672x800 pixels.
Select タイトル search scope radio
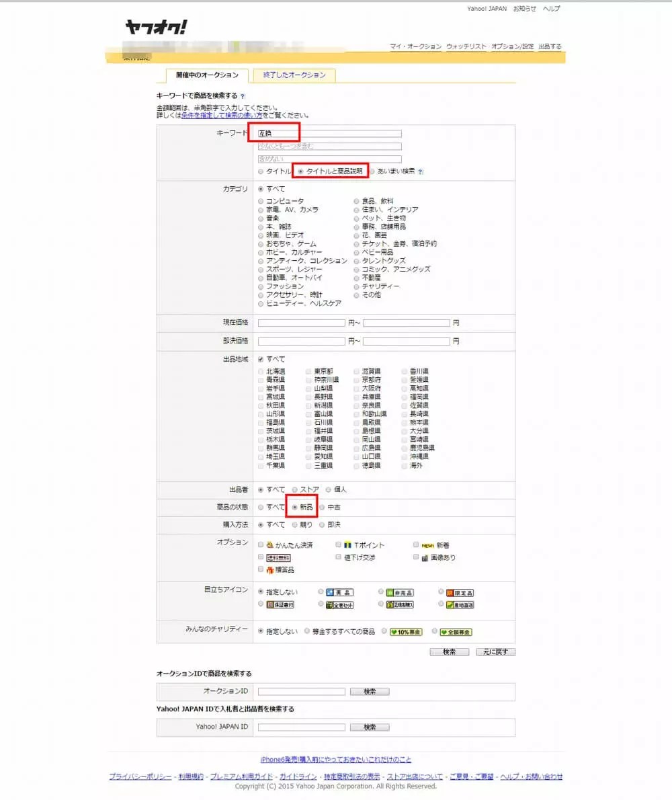pyautogui.click(x=261, y=171)
